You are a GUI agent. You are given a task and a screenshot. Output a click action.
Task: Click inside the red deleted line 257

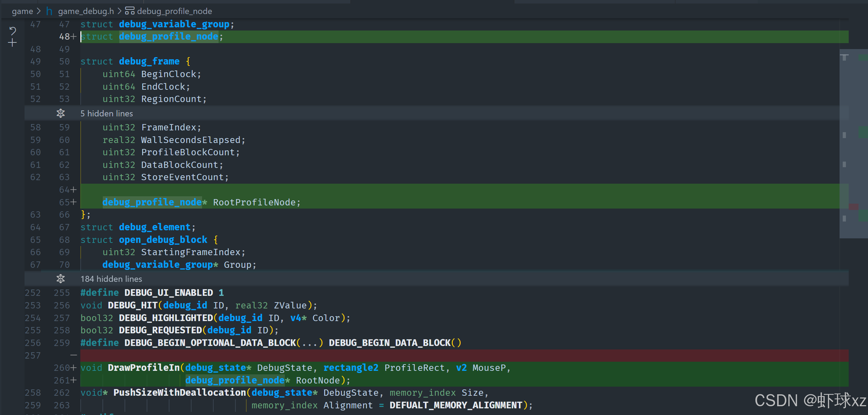(x=421, y=355)
